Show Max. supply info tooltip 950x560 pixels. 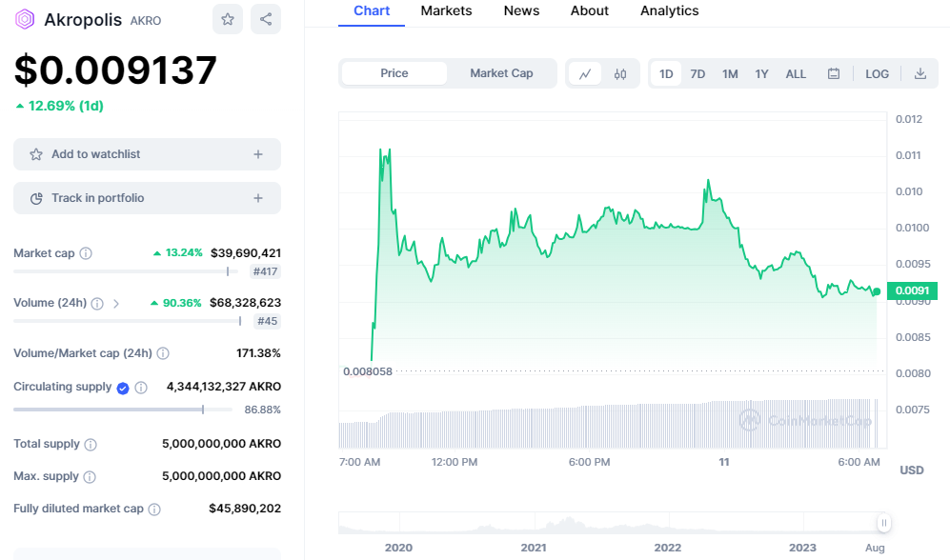pyautogui.click(x=90, y=477)
